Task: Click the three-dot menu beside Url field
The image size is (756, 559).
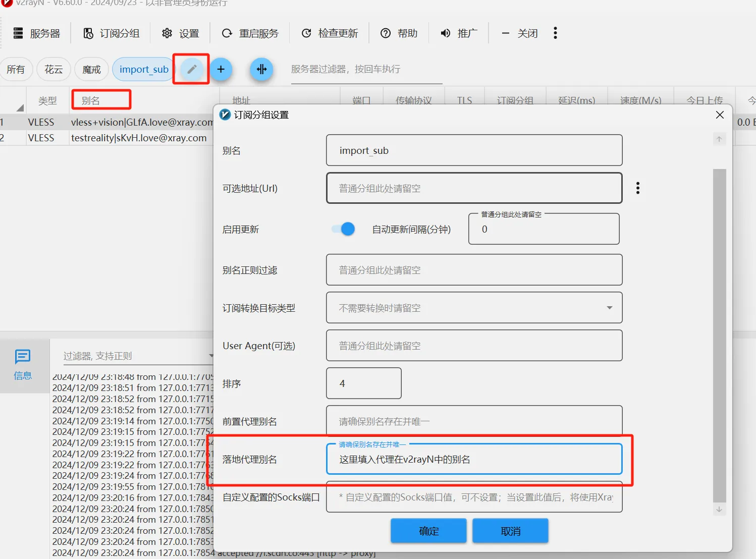Action: pyautogui.click(x=638, y=188)
